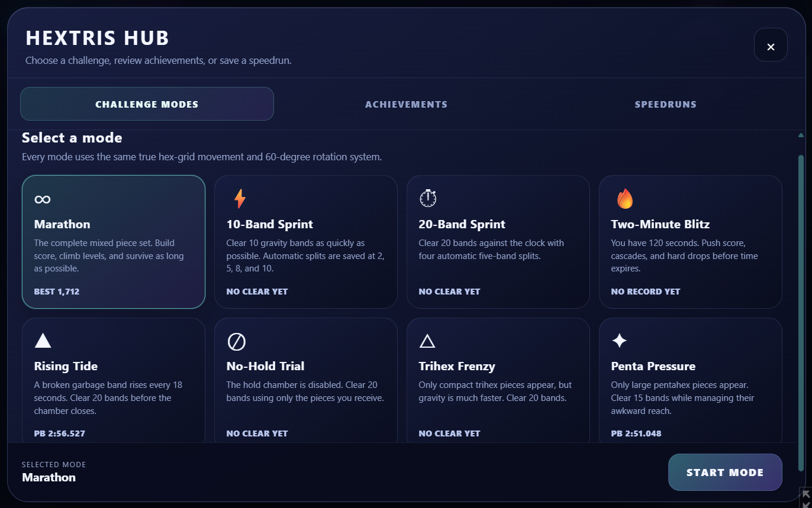Click the mode list vertical scrollbar

click(801, 313)
